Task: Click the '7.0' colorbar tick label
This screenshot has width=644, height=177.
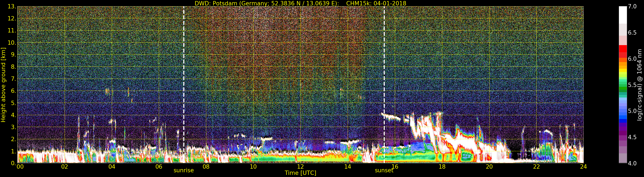Action: pyautogui.click(x=632, y=7)
